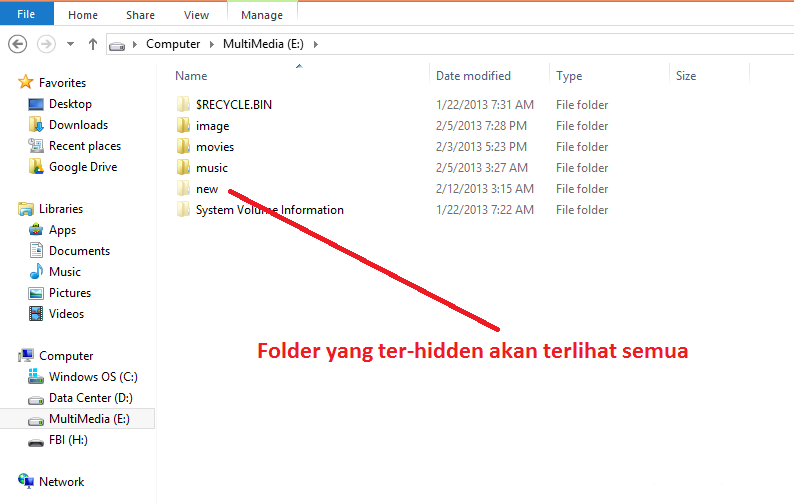This screenshot has width=794, height=504.
Task: Switch to the Share ribbon tab
Action: coord(140,15)
